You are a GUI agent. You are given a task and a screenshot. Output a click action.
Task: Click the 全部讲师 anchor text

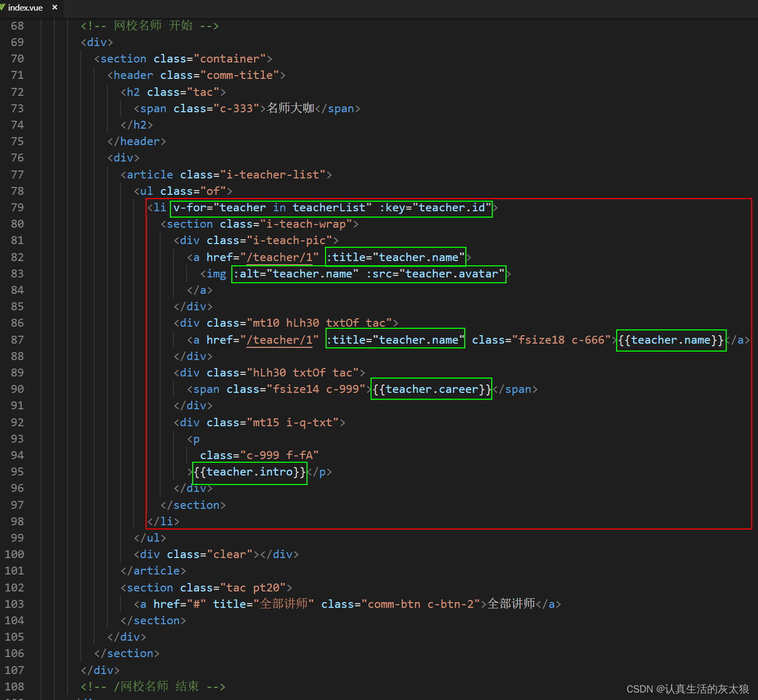[511, 604]
